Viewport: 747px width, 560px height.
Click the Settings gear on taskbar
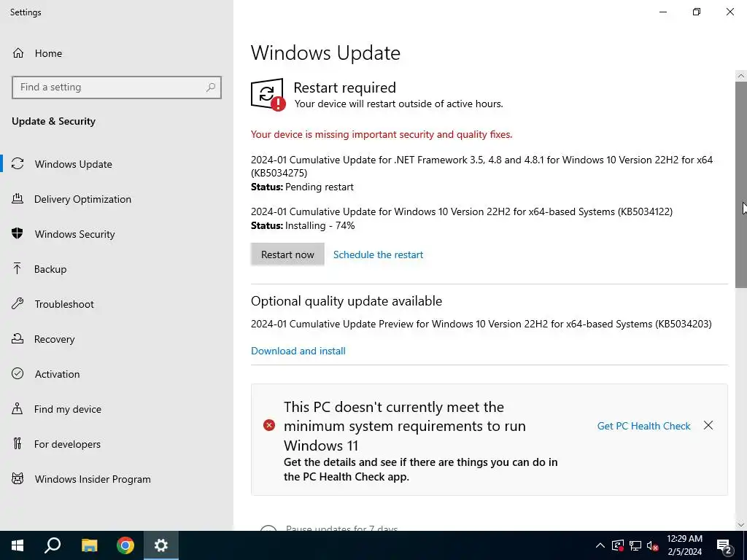point(161,545)
